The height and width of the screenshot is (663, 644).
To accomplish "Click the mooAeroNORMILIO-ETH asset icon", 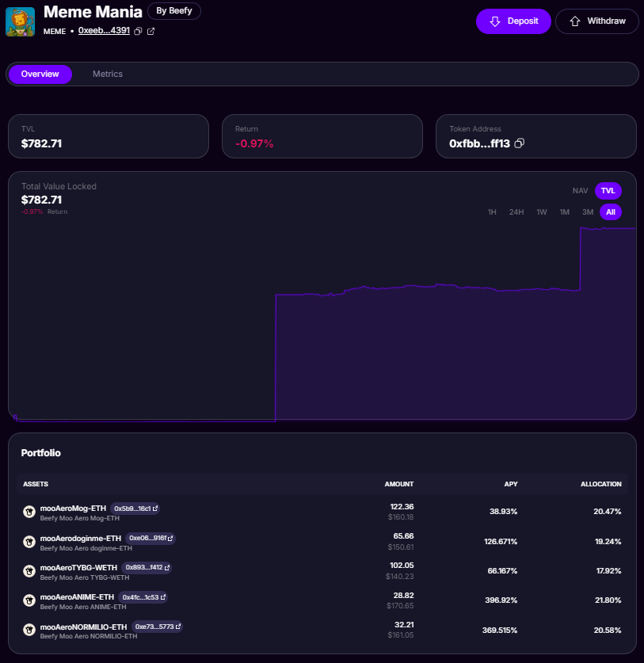I will (x=29, y=630).
